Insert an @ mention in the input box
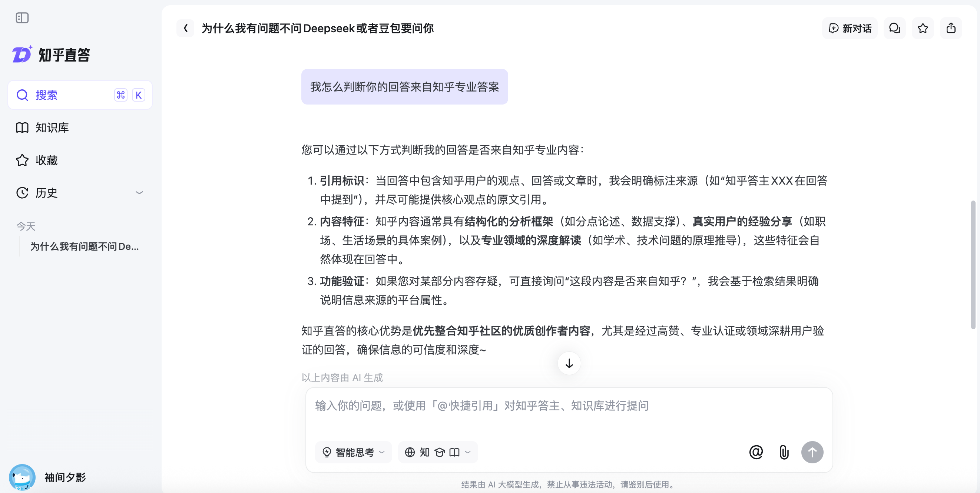This screenshot has width=980, height=493. click(756, 452)
